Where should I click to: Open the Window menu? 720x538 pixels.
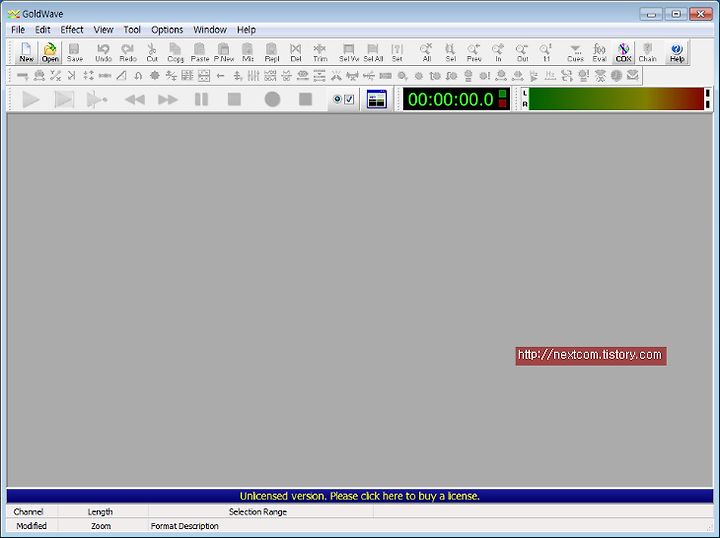[x=210, y=30]
